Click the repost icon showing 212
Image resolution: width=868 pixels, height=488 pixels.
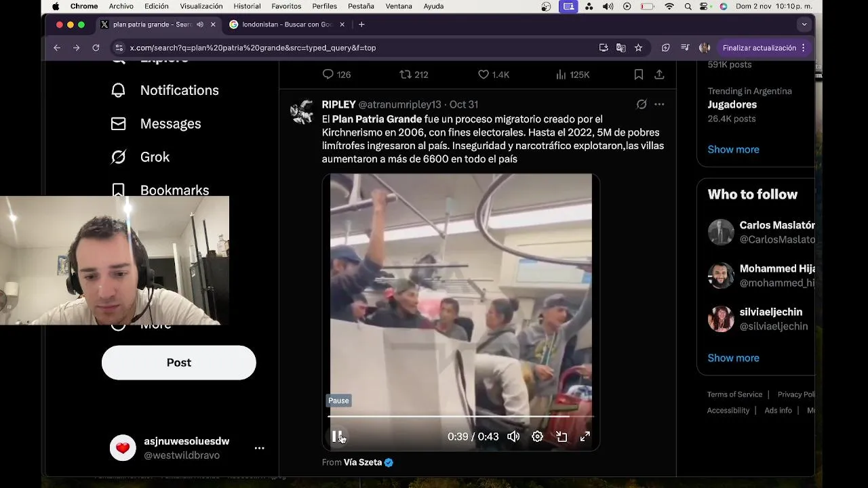click(x=406, y=75)
